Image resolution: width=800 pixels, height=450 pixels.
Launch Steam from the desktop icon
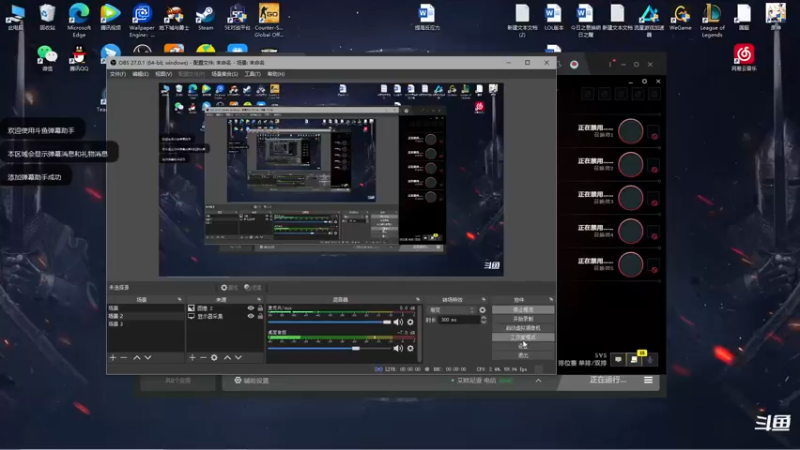206,18
